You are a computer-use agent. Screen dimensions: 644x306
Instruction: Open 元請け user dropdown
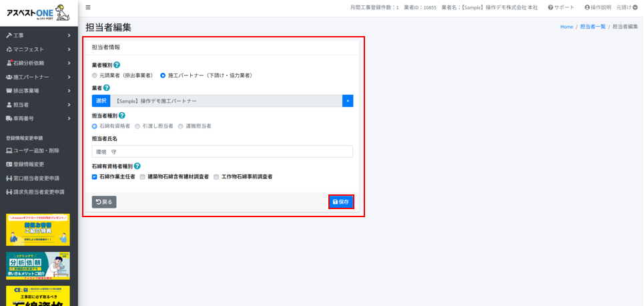coord(627,8)
